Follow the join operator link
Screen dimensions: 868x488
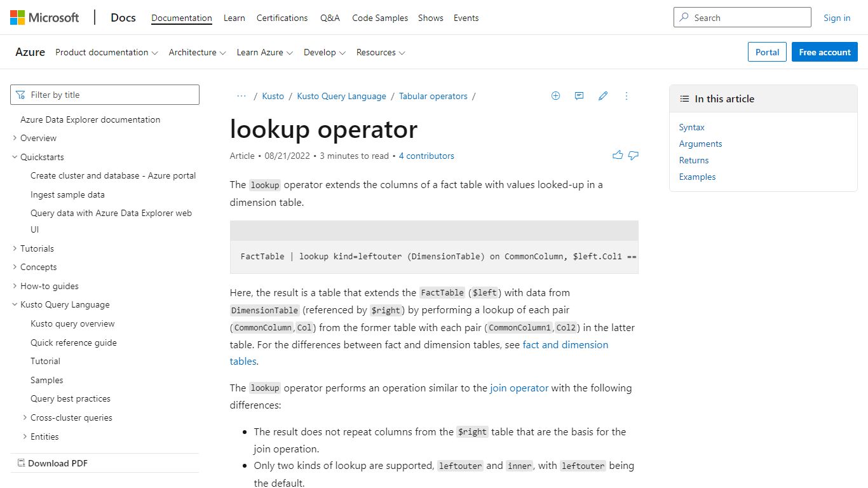click(x=519, y=388)
